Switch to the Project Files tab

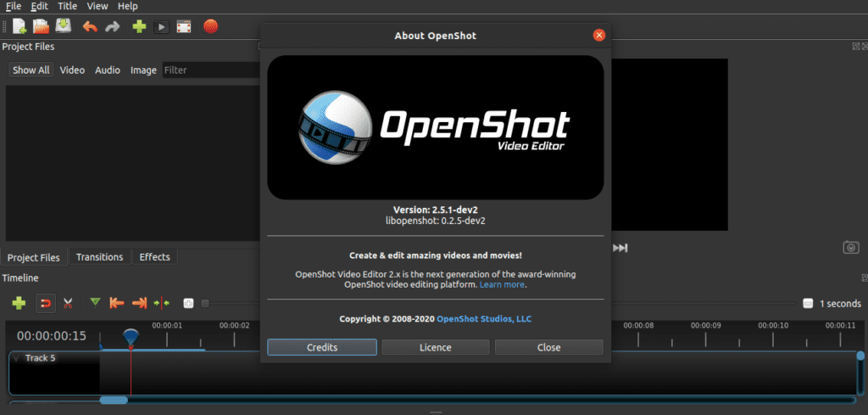(x=34, y=258)
